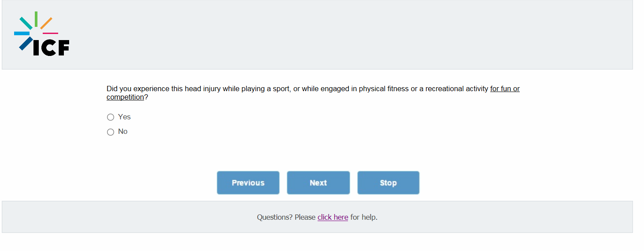Click the "No" answer label text

[123, 132]
